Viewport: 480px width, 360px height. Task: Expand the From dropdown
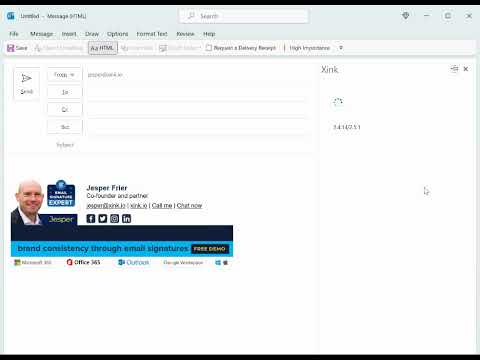tap(64, 75)
